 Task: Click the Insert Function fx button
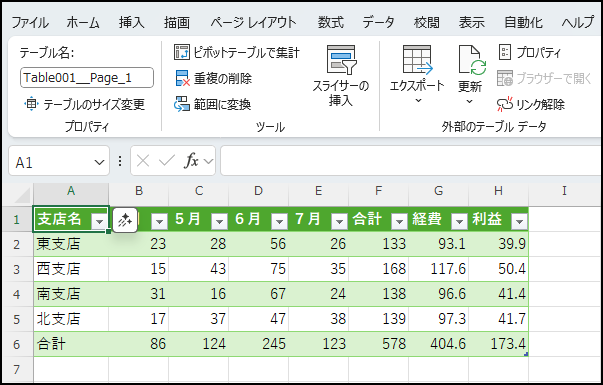click(x=191, y=161)
